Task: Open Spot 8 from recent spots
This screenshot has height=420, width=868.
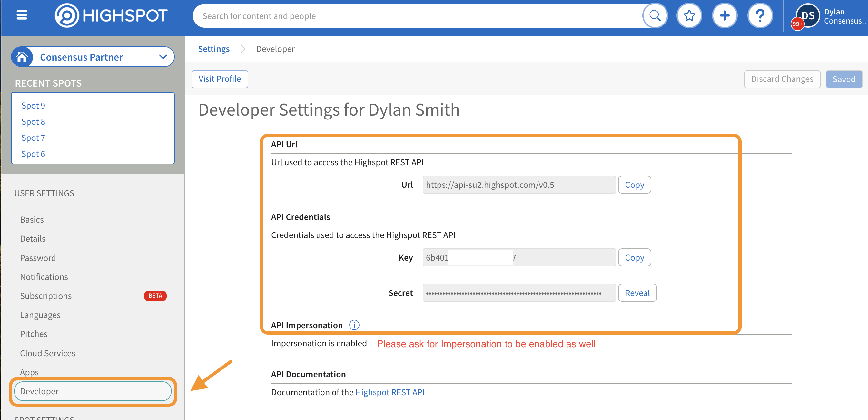Action: coord(33,122)
